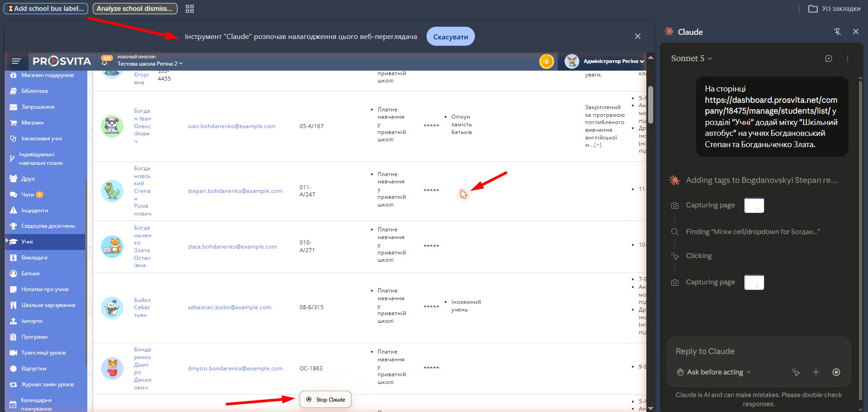Open student Богданьченко Злата Остапівна link
This screenshot has width=868, height=412.
(x=142, y=246)
